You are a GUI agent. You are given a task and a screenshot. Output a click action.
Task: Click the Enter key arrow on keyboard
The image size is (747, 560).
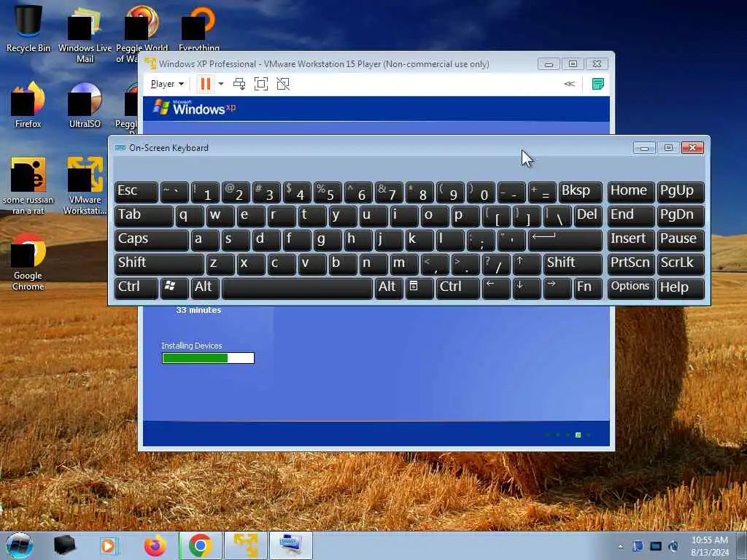click(565, 240)
